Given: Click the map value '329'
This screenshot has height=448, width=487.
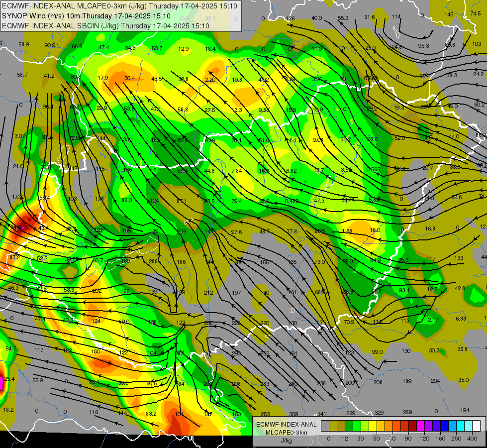Looking at the screenshot, I should (x=379, y=413).
